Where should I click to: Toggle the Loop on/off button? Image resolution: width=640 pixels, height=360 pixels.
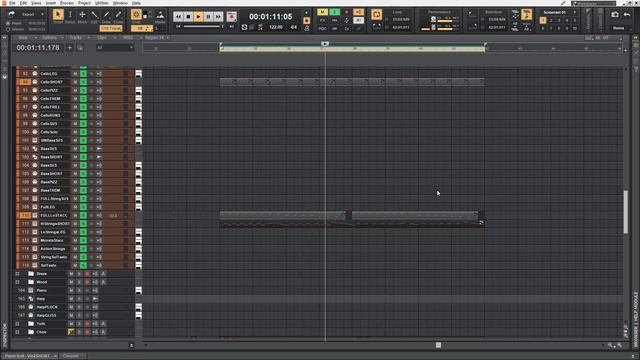pyautogui.click(x=376, y=15)
